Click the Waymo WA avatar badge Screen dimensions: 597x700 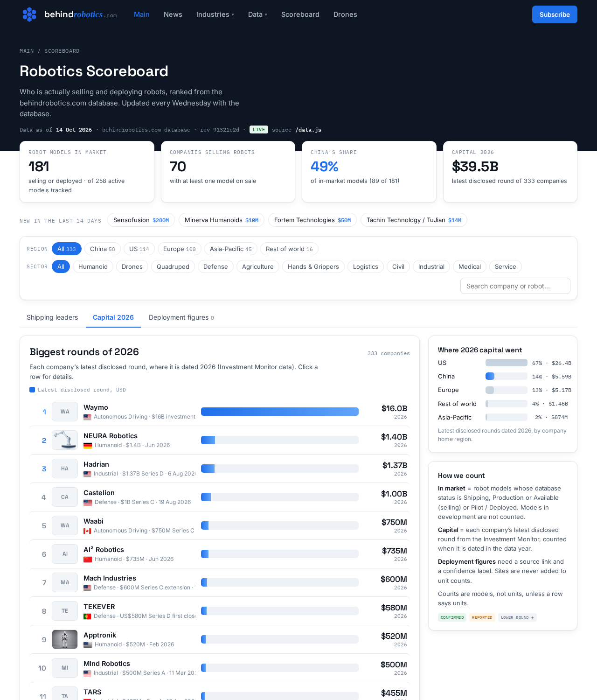65,412
